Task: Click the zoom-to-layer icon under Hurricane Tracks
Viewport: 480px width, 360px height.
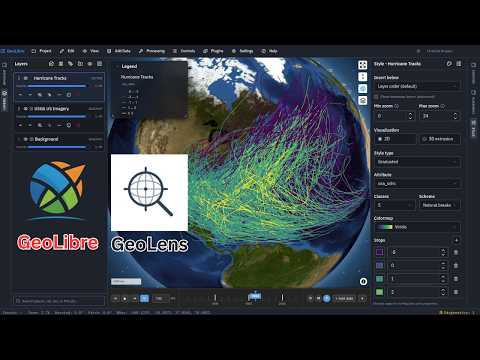Action: point(40,95)
